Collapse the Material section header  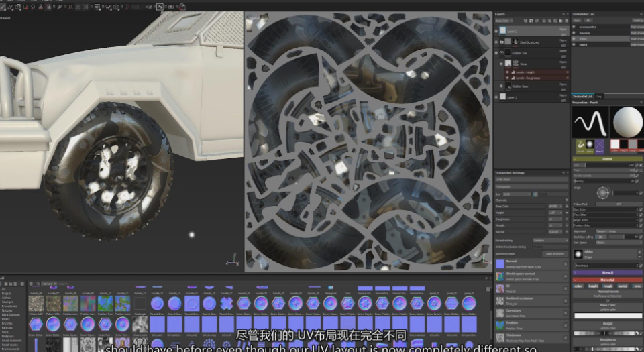pyautogui.click(x=608, y=280)
